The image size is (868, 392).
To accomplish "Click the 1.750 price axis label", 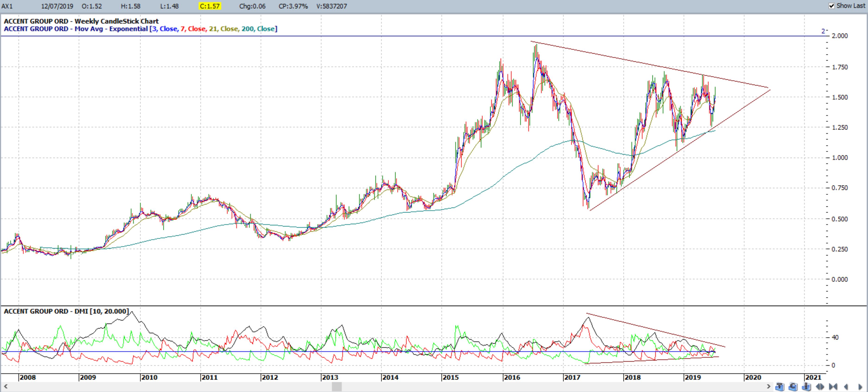I will 840,67.
